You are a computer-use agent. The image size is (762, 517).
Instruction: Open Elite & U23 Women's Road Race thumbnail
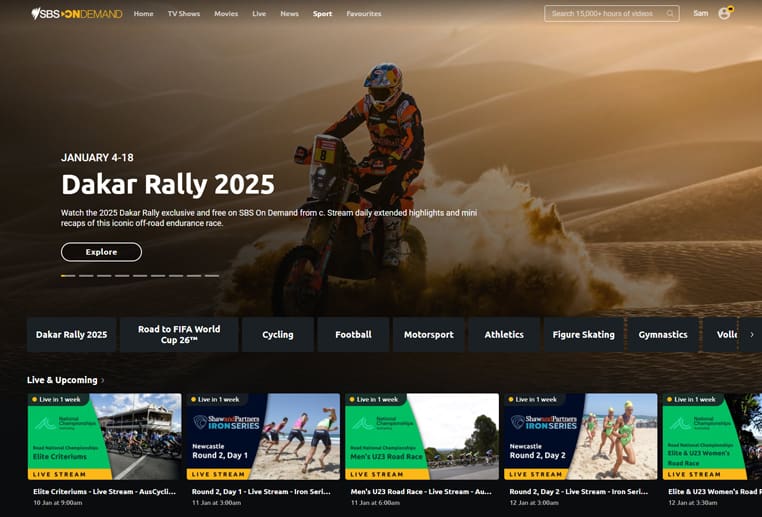(712, 436)
